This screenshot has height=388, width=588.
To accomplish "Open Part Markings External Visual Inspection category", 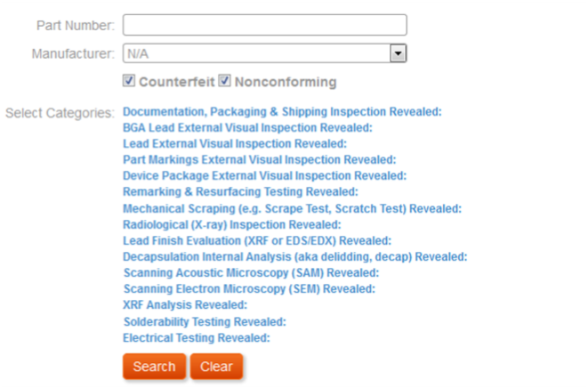I will tap(259, 160).
